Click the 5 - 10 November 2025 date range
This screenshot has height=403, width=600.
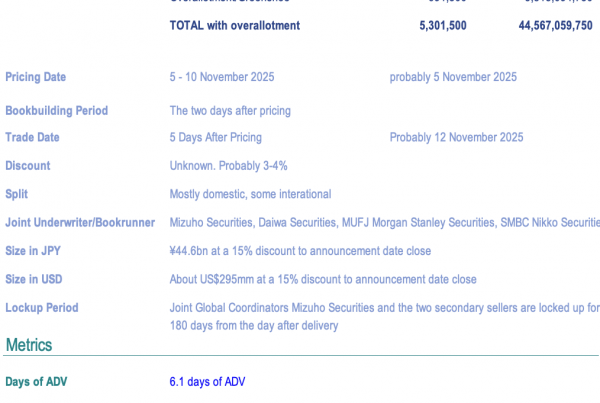(x=222, y=77)
